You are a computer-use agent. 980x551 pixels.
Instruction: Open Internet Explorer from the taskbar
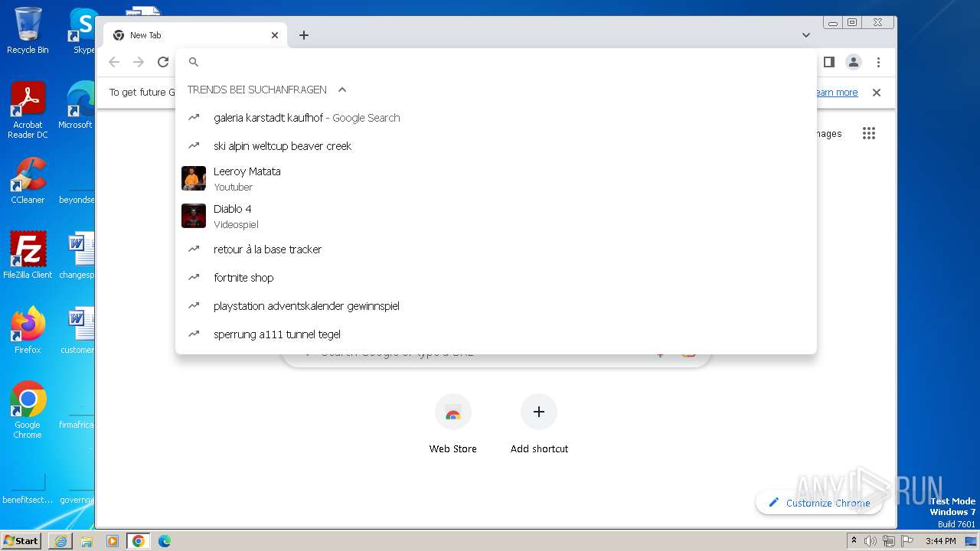(60, 541)
